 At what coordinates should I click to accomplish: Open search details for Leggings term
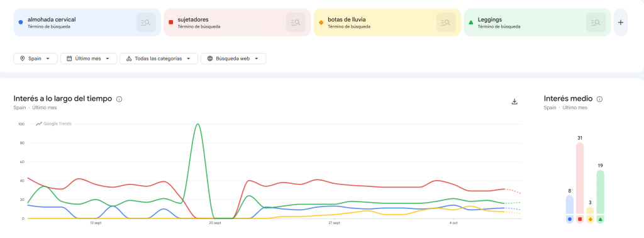[596, 23]
